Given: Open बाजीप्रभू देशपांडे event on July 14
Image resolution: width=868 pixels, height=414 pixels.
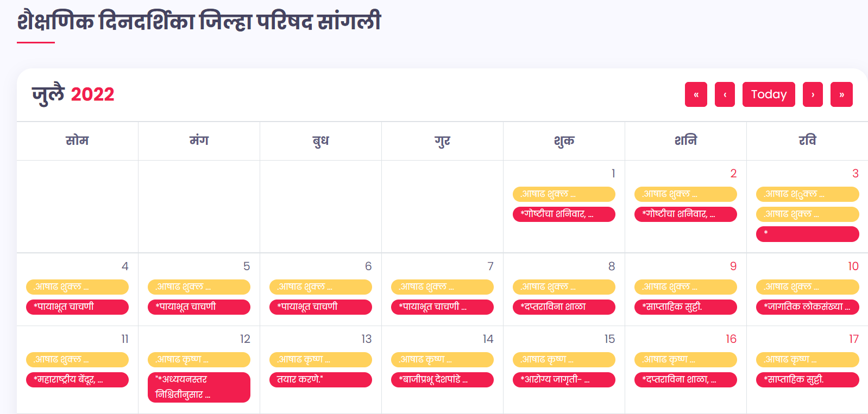Looking at the screenshot, I should (442, 379).
